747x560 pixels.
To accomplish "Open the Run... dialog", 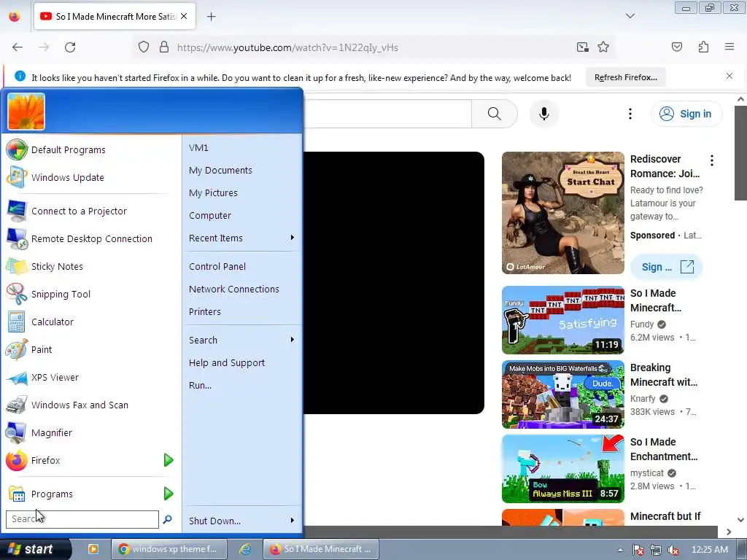I will click(x=200, y=385).
